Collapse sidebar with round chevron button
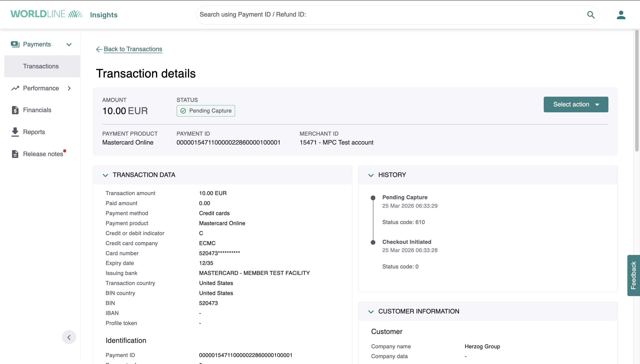This screenshot has width=640, height=364. point(69,337)
